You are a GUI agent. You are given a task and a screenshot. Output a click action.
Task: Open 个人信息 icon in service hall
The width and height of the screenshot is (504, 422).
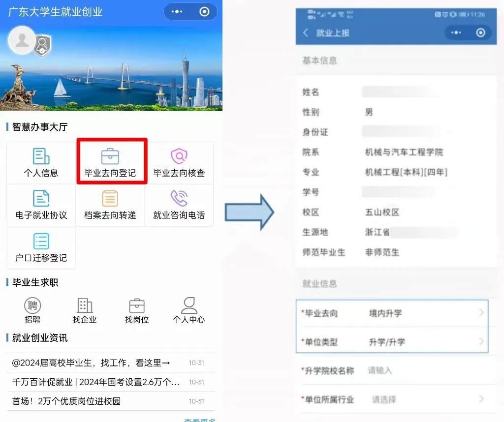tap(41, 156)
